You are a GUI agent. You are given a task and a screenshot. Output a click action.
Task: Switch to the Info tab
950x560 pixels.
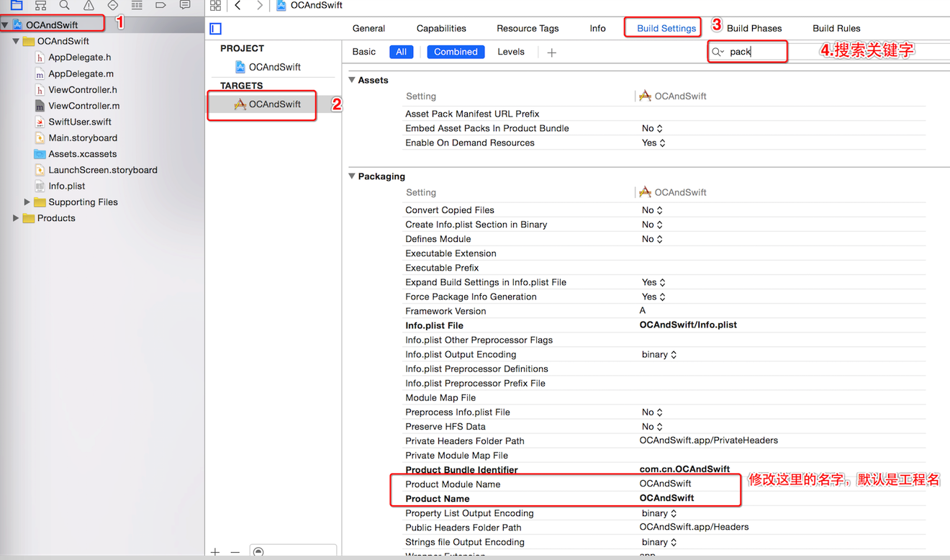[597, 29]
